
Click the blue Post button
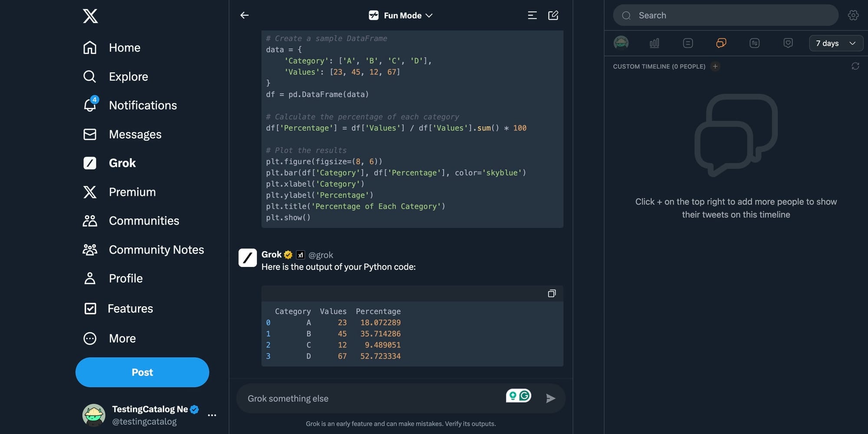[142, 372]
